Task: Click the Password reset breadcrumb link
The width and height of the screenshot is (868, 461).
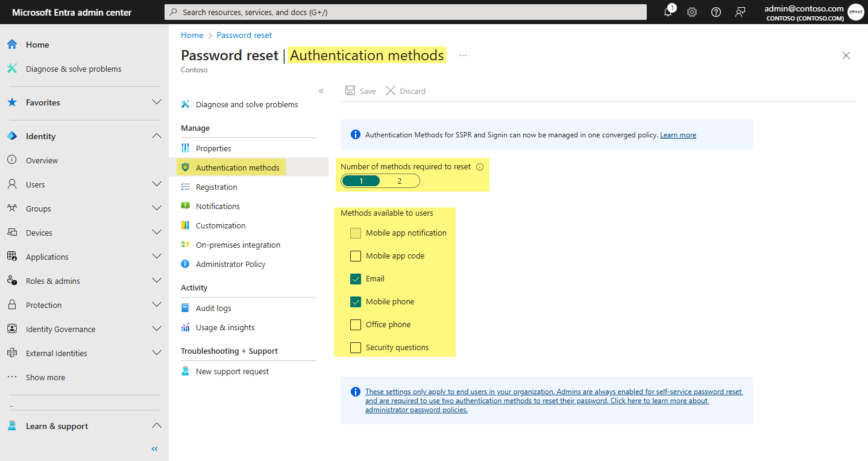Action: [x=244, y=35]
